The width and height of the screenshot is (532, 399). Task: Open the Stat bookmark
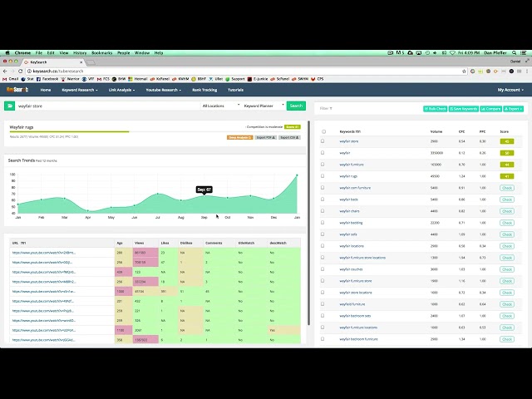[27, 79]
